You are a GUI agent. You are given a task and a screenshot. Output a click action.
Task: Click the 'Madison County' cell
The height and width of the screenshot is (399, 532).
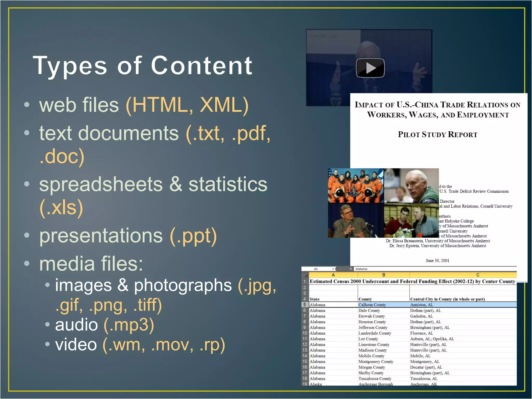(384, 350)
